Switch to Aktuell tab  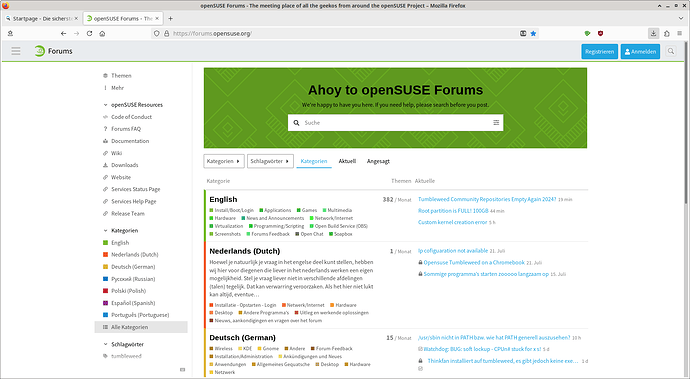tap(347, 161)
